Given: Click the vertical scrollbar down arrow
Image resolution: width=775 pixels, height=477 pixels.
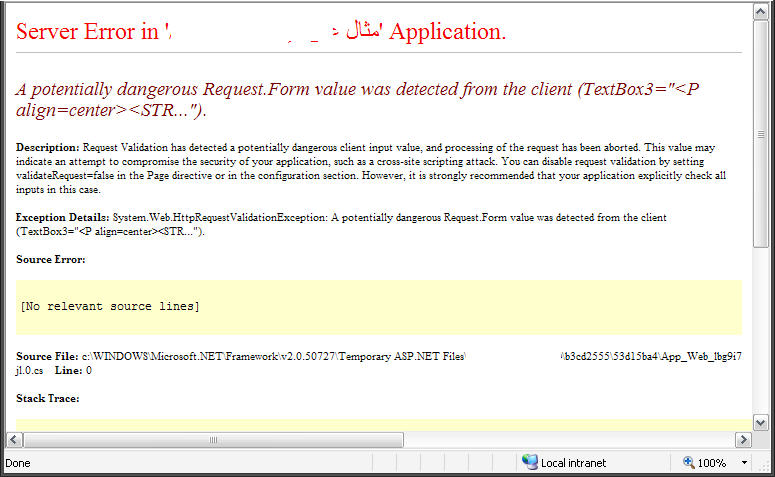Looking at the screenshot, I should point(760,423).
